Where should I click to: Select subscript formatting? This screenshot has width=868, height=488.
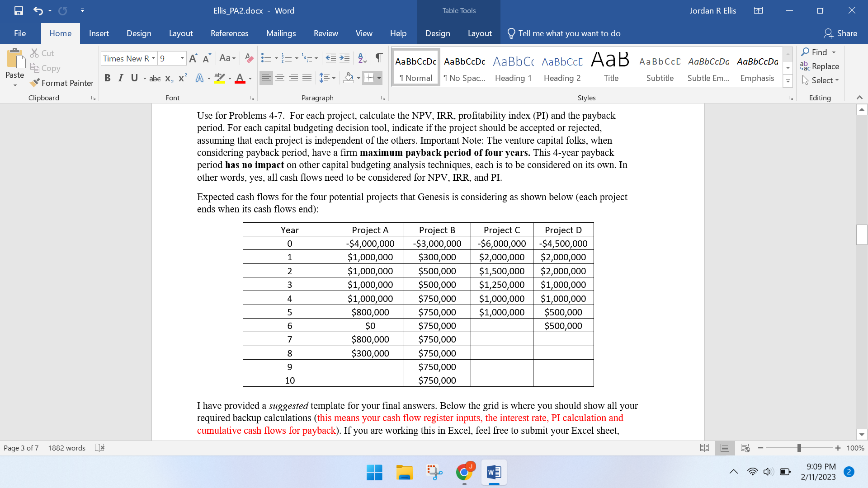pyautogui.click(x=168, y=78)
